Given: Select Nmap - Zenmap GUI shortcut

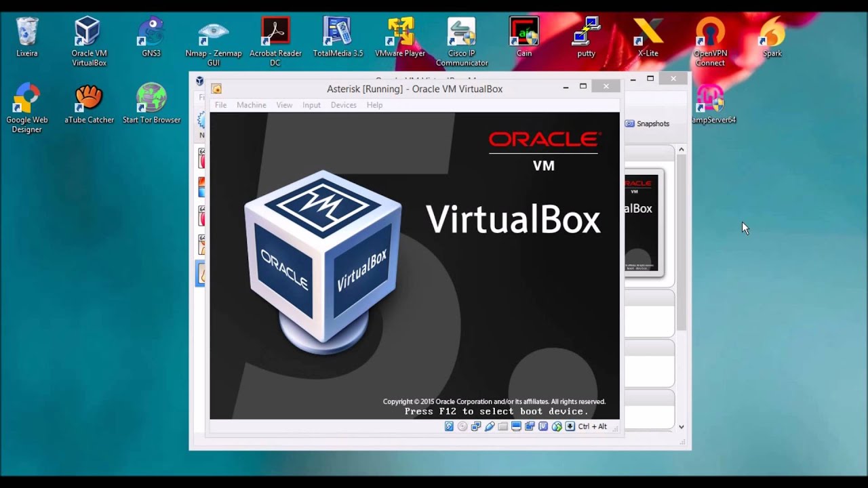Looking at the screenshot, I should coord(214,42).
